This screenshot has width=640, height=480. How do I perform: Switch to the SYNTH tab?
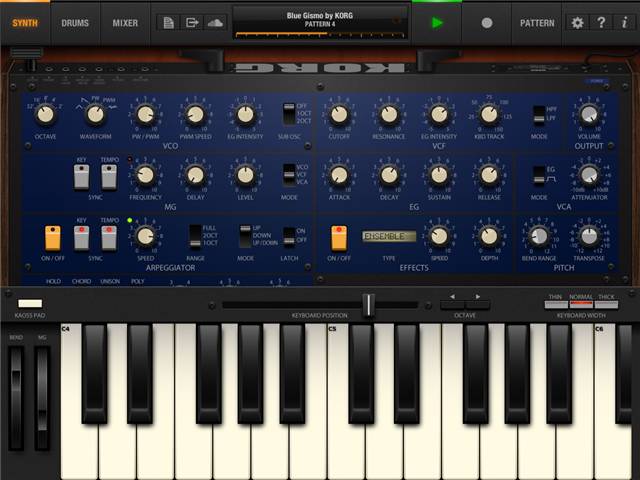[25, 23]
